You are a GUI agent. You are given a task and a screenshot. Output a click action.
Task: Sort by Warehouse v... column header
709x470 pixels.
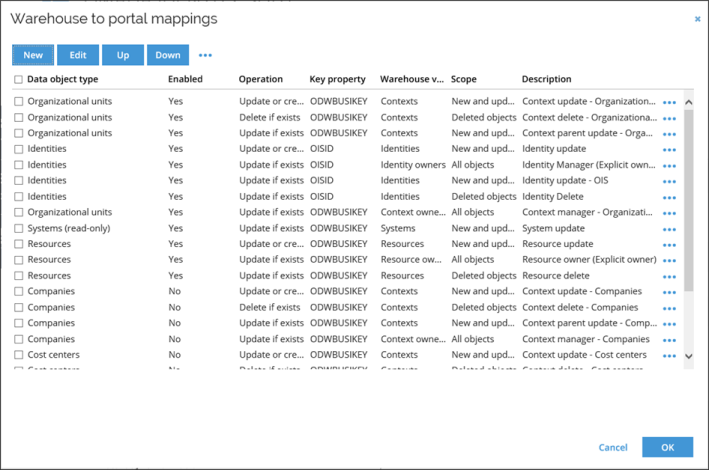[x=412, y=79]
